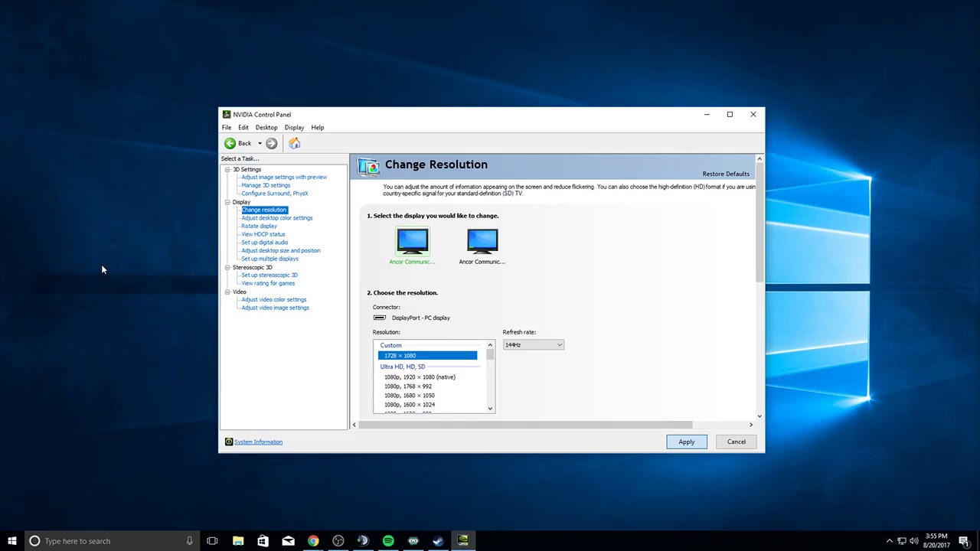Select 1080p, 1680 × 1050 resolution
Viewport: 980px width, 551px height.
tap(410, 396)
